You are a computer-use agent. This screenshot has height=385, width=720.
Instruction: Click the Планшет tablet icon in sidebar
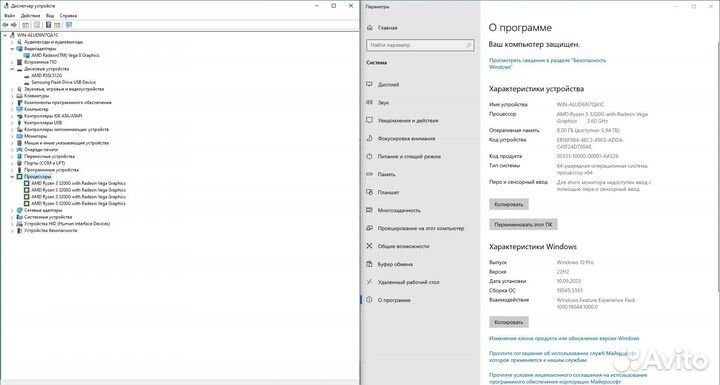point(369,192)
